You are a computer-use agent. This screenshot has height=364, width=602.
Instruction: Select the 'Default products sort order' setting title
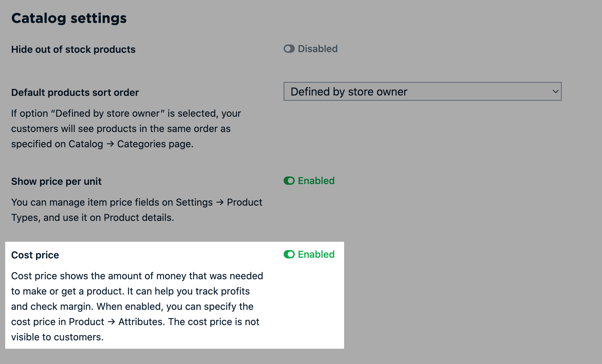(x=75, y=93)
